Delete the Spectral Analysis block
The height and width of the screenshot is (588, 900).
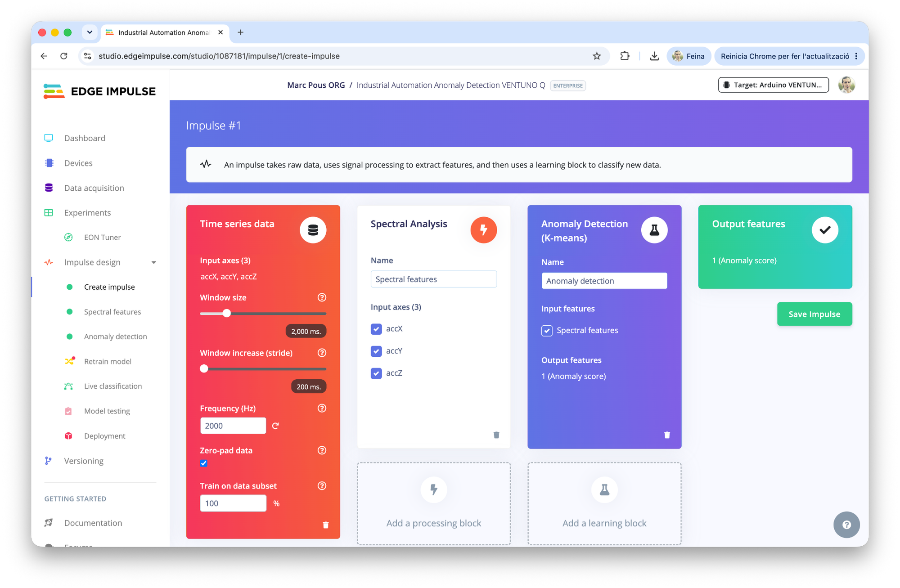[496, 435]
